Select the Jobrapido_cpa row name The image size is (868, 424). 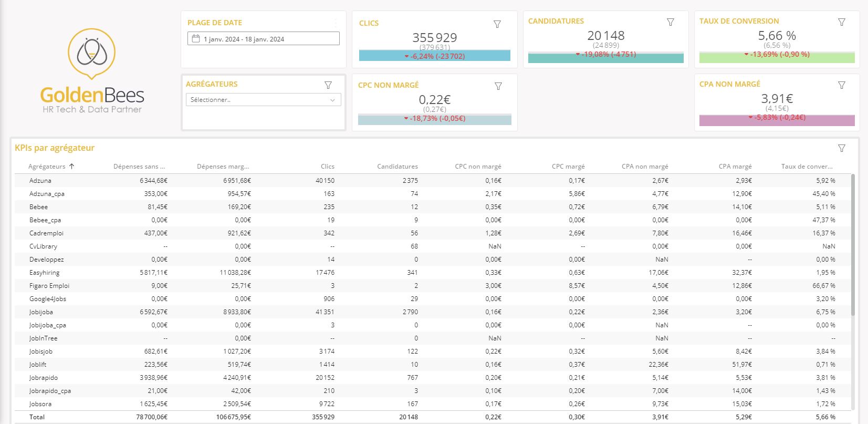click(x=50, y=391)
